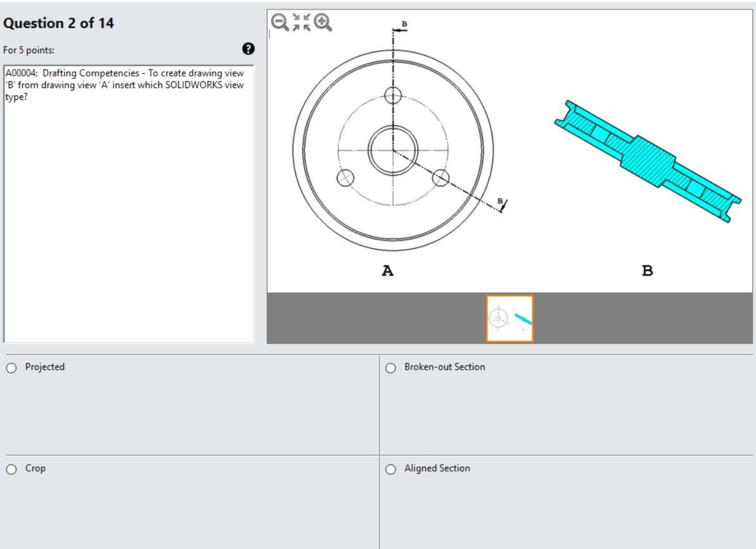Click the Crop answer label text

[x=35, y=469]
